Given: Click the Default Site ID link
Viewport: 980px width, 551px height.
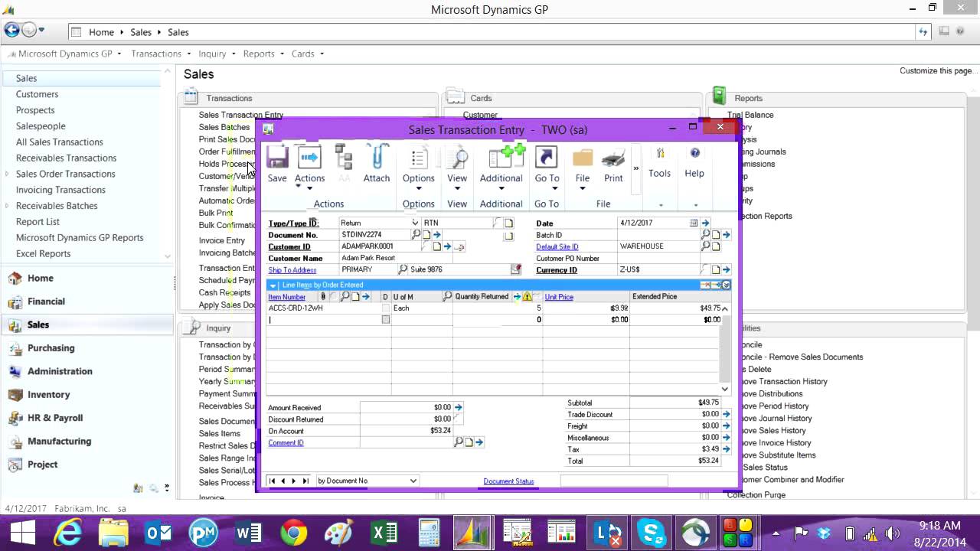Looking at the screenshot, I should [557, 246].
